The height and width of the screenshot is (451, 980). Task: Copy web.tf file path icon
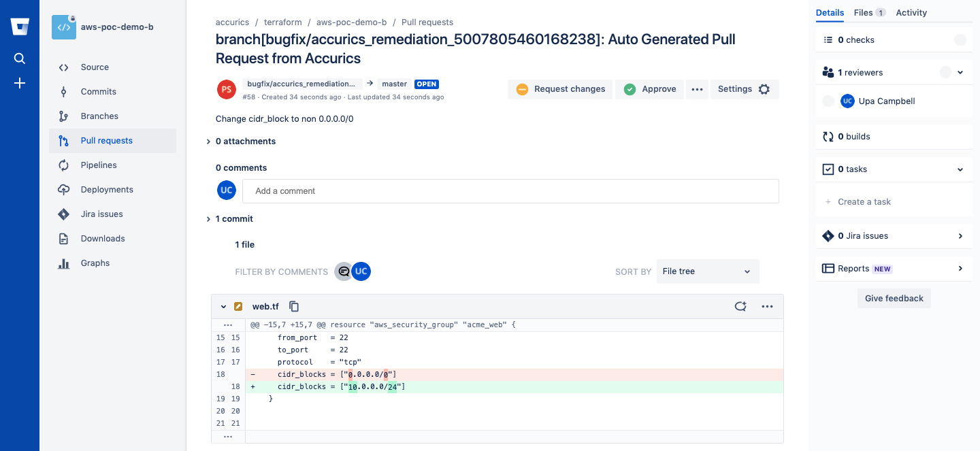tap(294, 307)
